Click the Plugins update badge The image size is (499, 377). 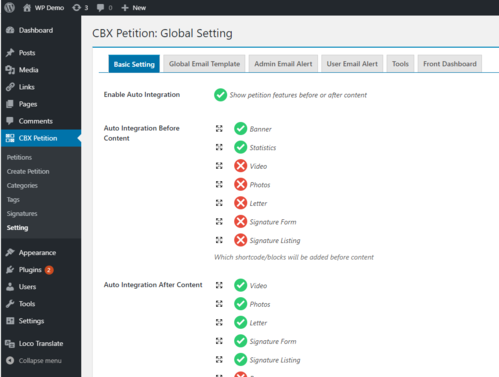click(x=49, y=270)
